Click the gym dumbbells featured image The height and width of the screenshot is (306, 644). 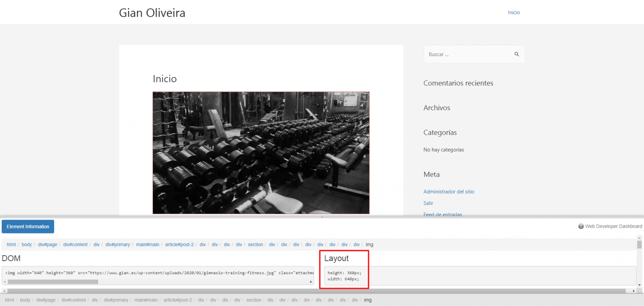click(x=261, y=153)
